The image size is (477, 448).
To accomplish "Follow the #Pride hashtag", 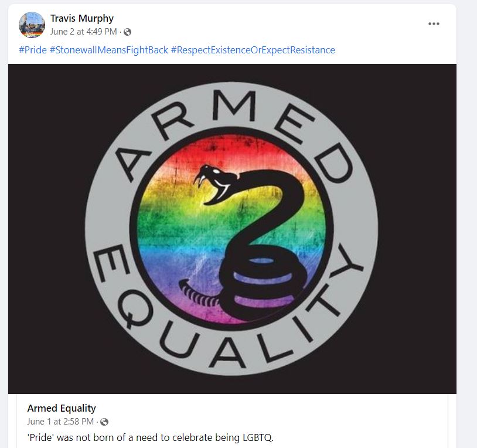I will click(33, 50).
